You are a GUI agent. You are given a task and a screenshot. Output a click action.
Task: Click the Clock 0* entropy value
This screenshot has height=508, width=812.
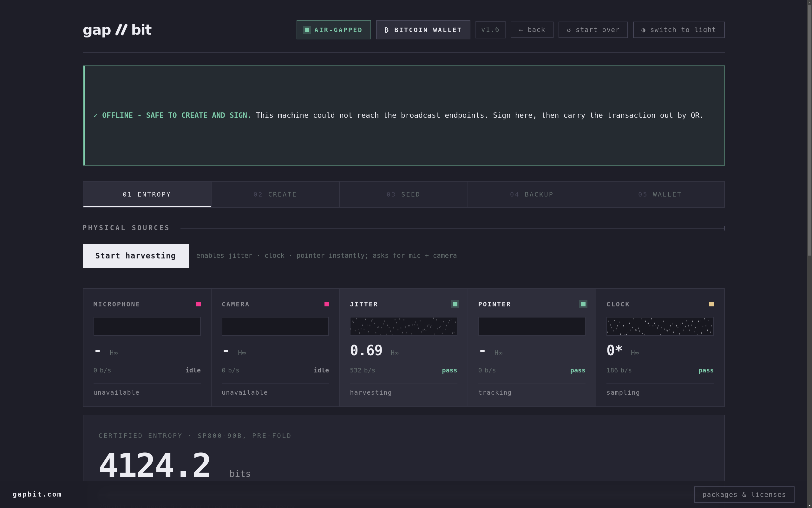point(614,351)
